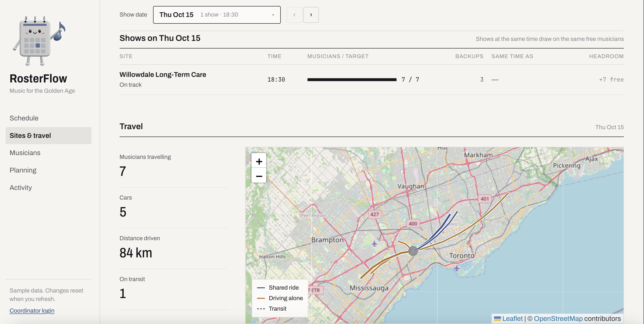Zoom in on the travel map
Viewport: 644px width, 324px height.
click(259, 161)
